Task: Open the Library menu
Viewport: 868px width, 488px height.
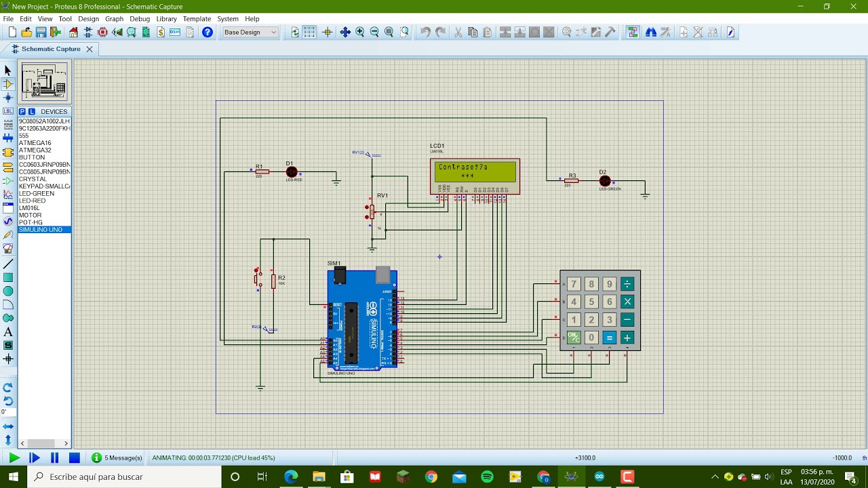Action: click(166, 19)
